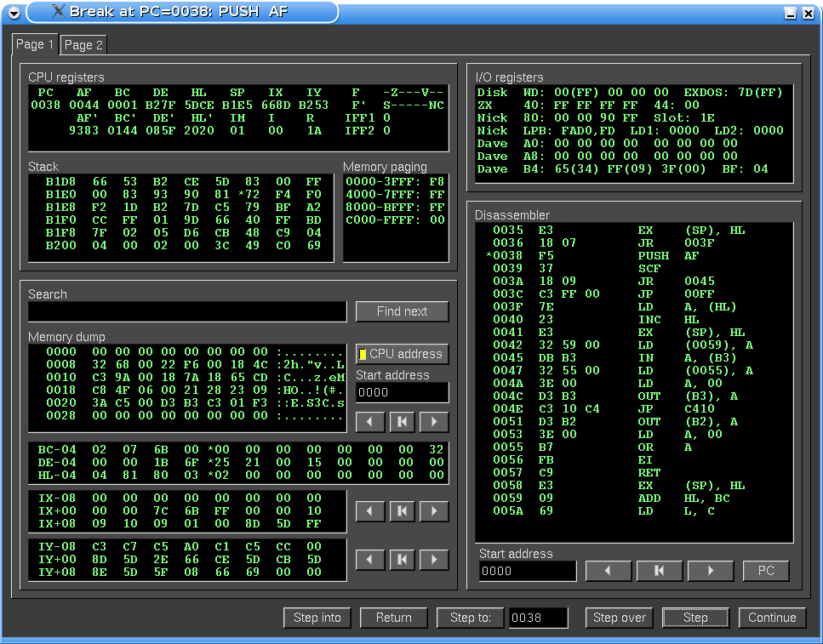
Task: Toggle the CPU address light button
Action: click(402, 354)
